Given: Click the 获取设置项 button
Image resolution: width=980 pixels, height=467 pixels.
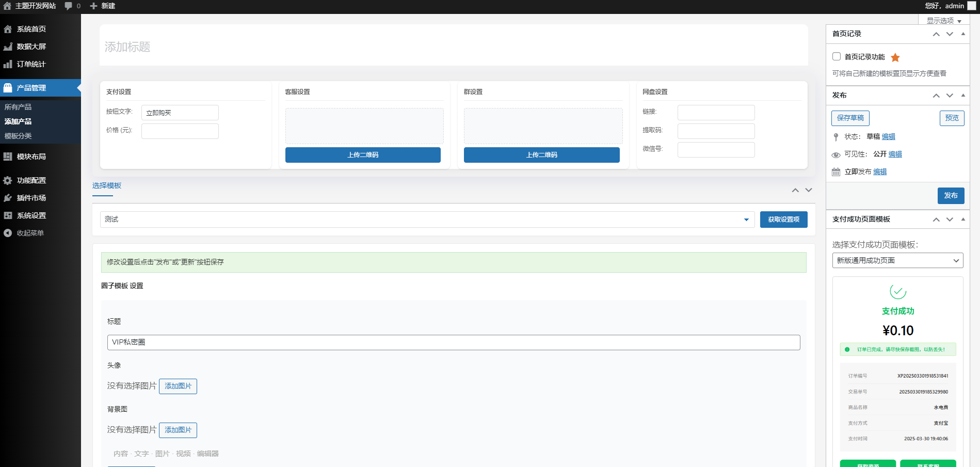Looking at the screenshot, I should pos(784,220).
